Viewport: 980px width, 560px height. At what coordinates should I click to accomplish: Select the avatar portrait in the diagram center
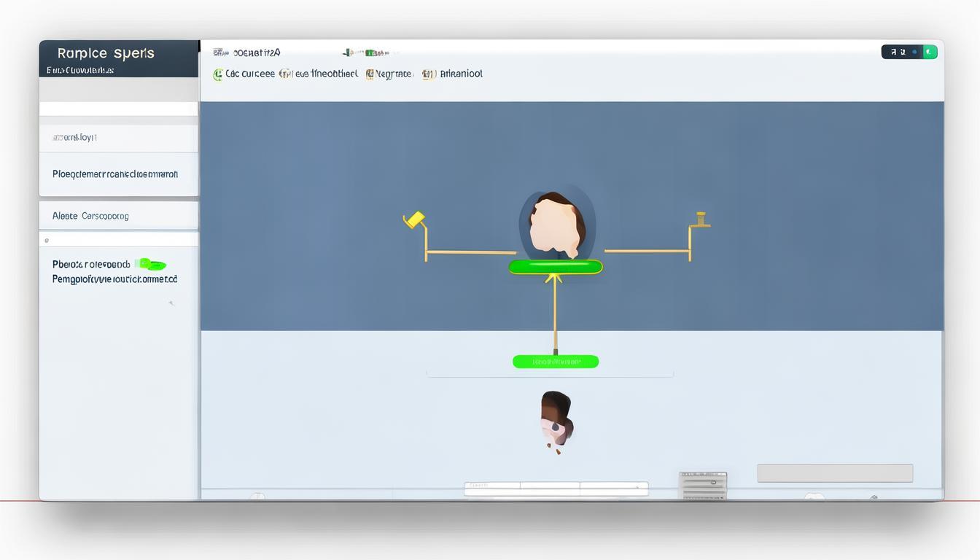pyautogui.click(x=556, y=225)
